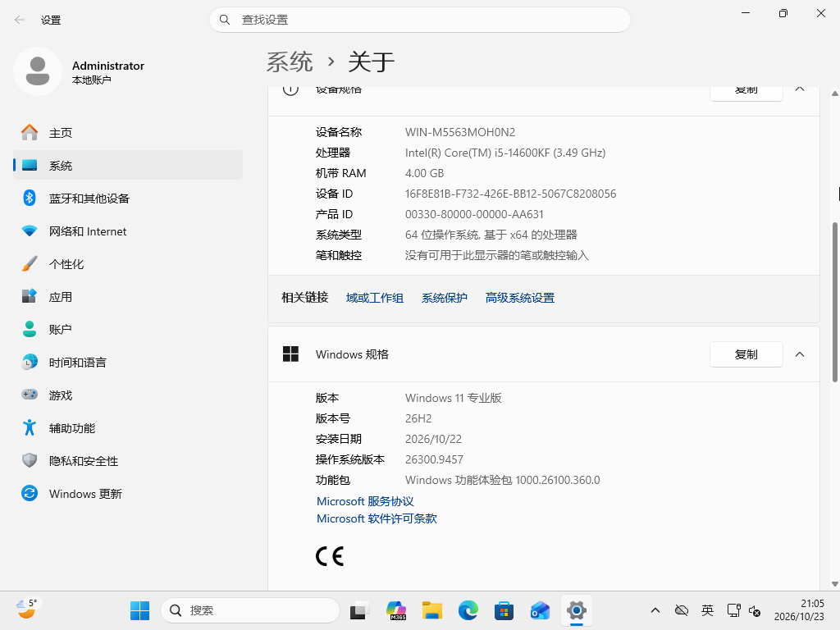Image resolution: width=840 pixels, height=630 pixels.
Task: Open Microsoft 服务协议 link
Action: (365, 501)
